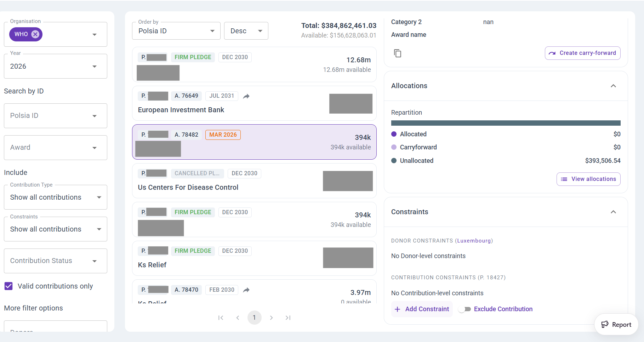Go to first page of results
Viewport: 644px width, 342px height.
coord(221,318)
